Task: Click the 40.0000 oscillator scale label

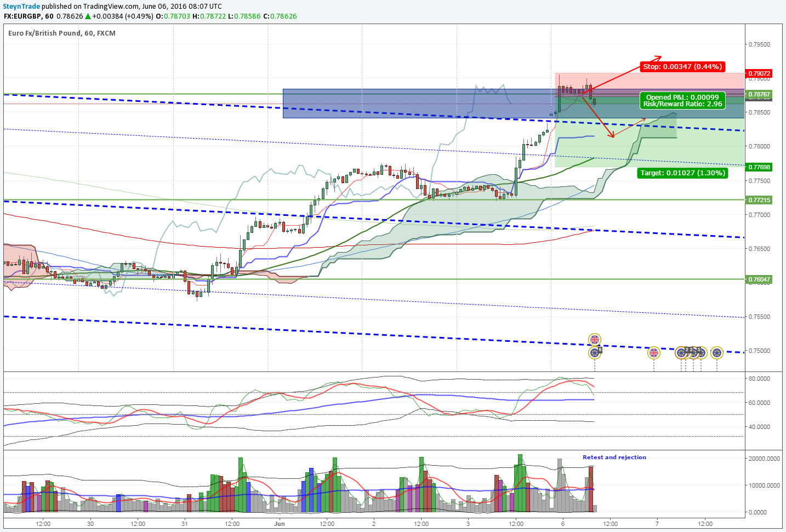Action: tap(759, 427)
